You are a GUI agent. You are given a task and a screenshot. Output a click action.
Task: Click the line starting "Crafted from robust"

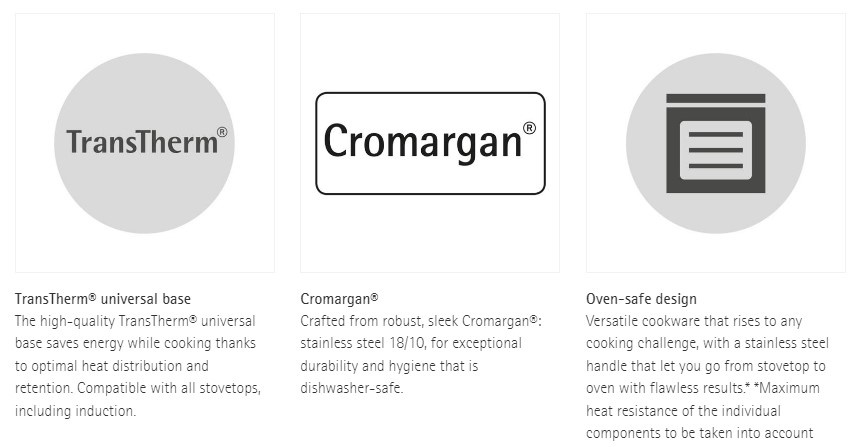click(x=421, y=321)
